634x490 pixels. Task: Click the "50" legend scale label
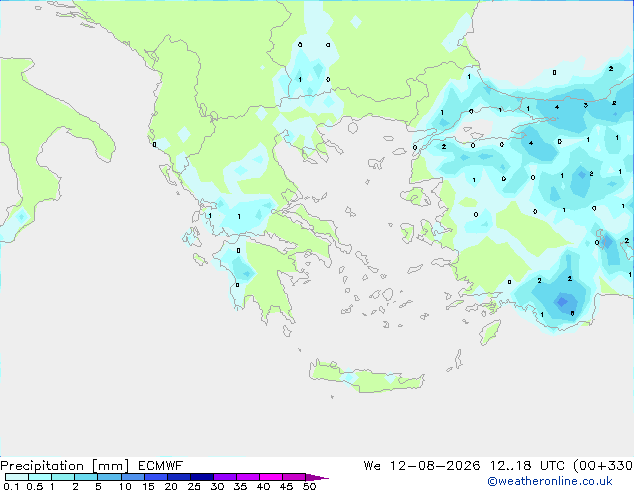tap(309, 486)
